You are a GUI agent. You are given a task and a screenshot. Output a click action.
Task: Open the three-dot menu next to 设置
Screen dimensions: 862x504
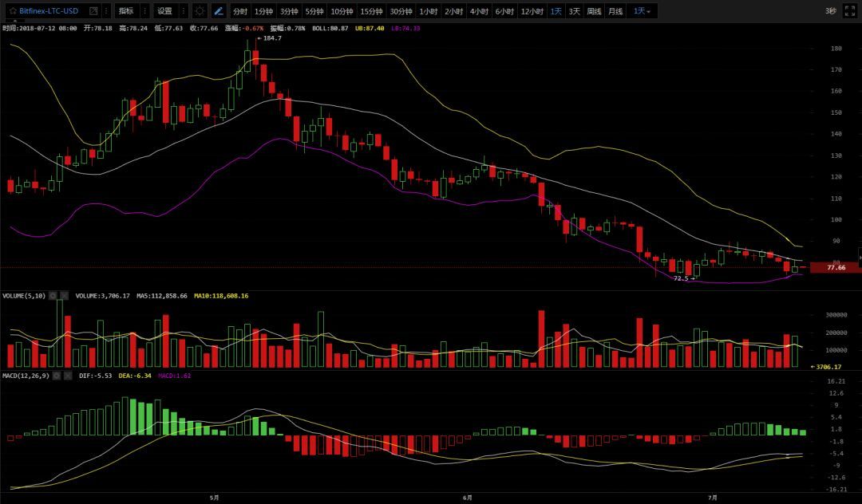(x=183, y=11)
